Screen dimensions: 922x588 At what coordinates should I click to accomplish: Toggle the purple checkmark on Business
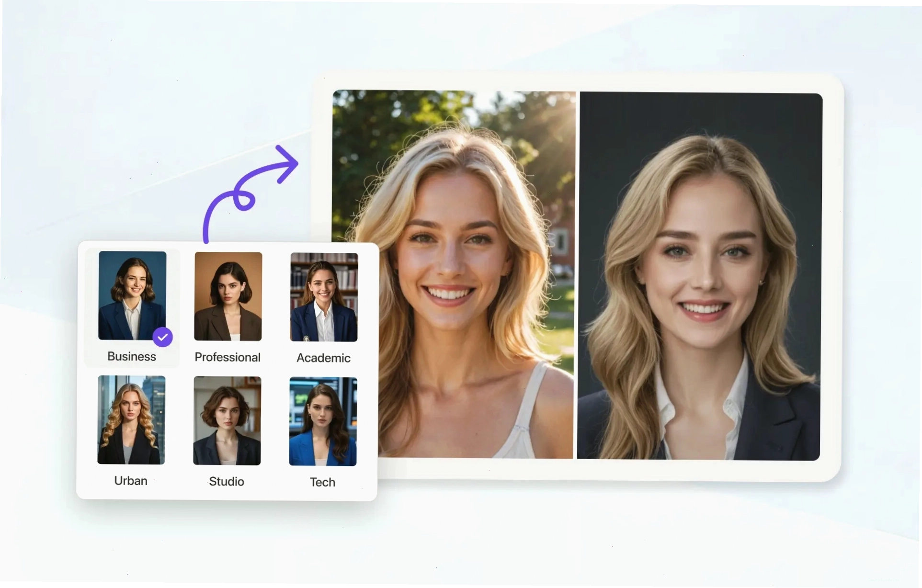(x=163, y=337)
